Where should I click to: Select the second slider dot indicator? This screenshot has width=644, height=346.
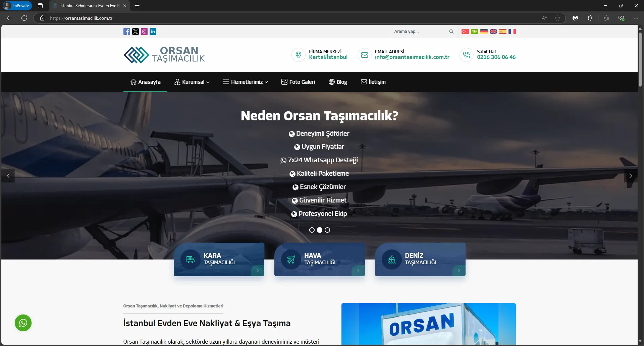(320, 230)
